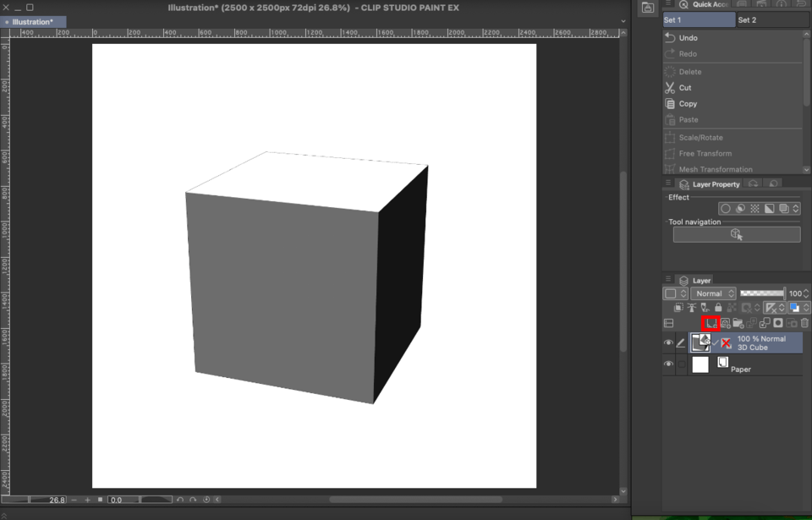This screenshot has height=520, width=812.
Task: Open ruler display range dropdown
Action: 775,308
